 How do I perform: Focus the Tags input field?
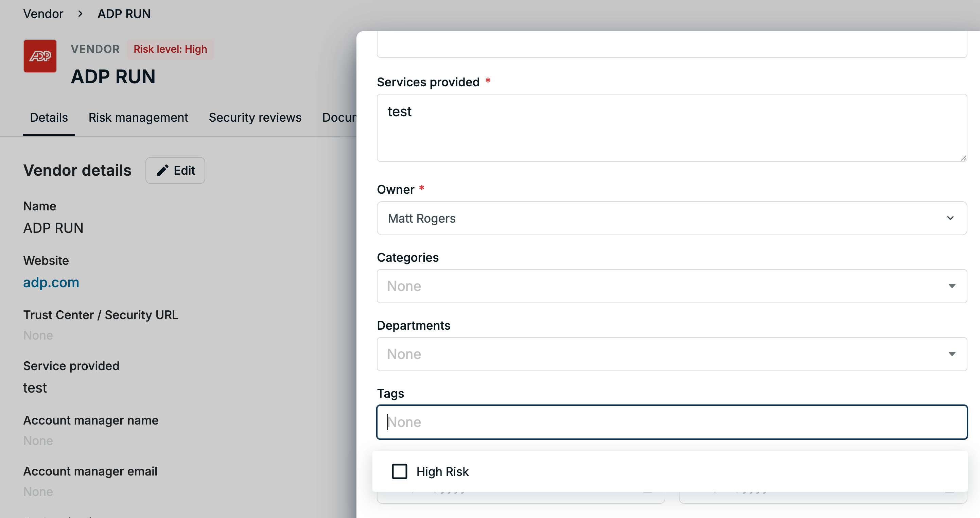[672, 422]
